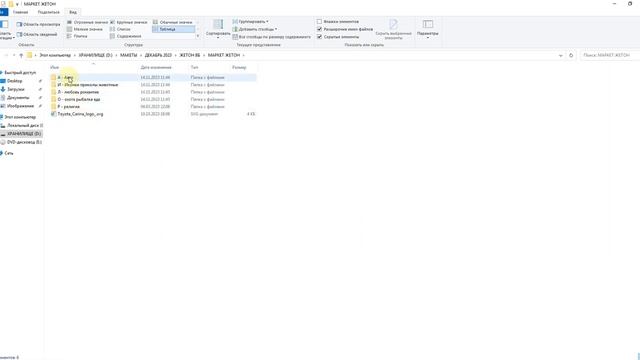Focus the 'Поиск: МАРКЕТ ЖЕТОН' search box
The height and width of the screenshot is (360, 640).
(609, 55)
